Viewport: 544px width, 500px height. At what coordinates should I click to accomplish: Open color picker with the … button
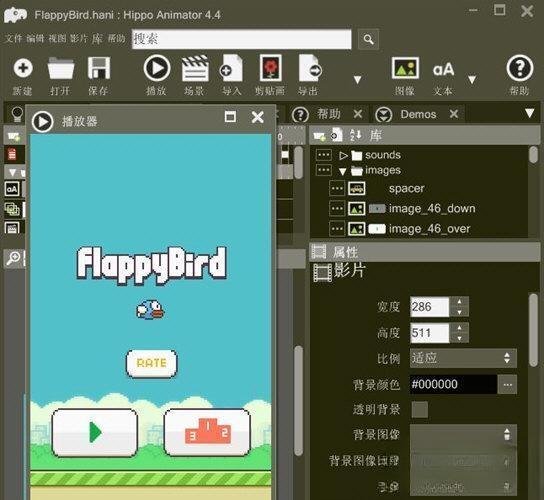(508, 384)
